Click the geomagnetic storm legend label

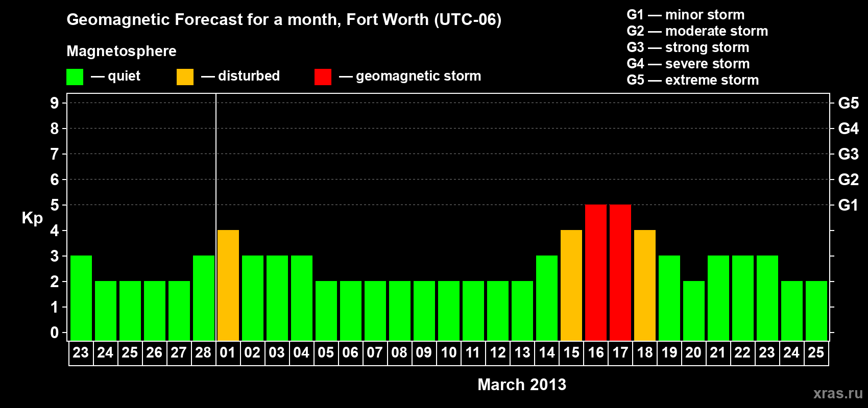point(419,76)
